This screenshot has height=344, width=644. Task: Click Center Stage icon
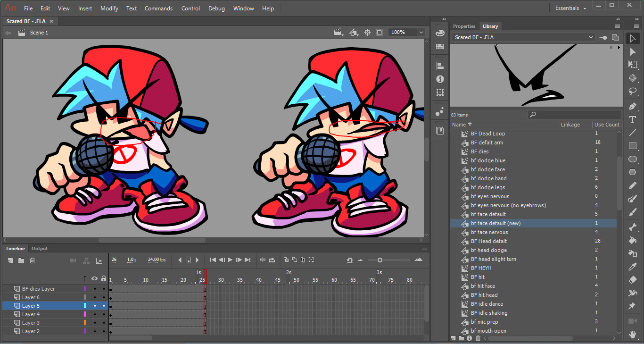[368, 33]
